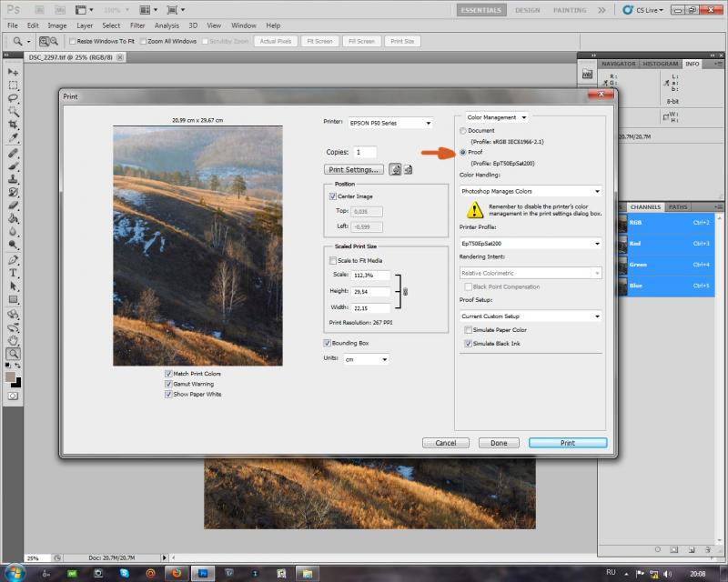
Task: Toggle Quick Mask mode icon
Action: [13, 396]
